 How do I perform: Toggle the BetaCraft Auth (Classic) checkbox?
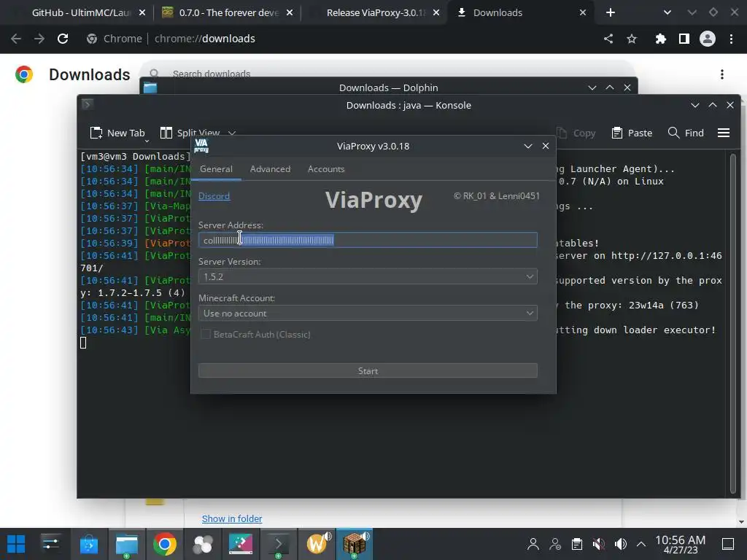tap(205, 334)
